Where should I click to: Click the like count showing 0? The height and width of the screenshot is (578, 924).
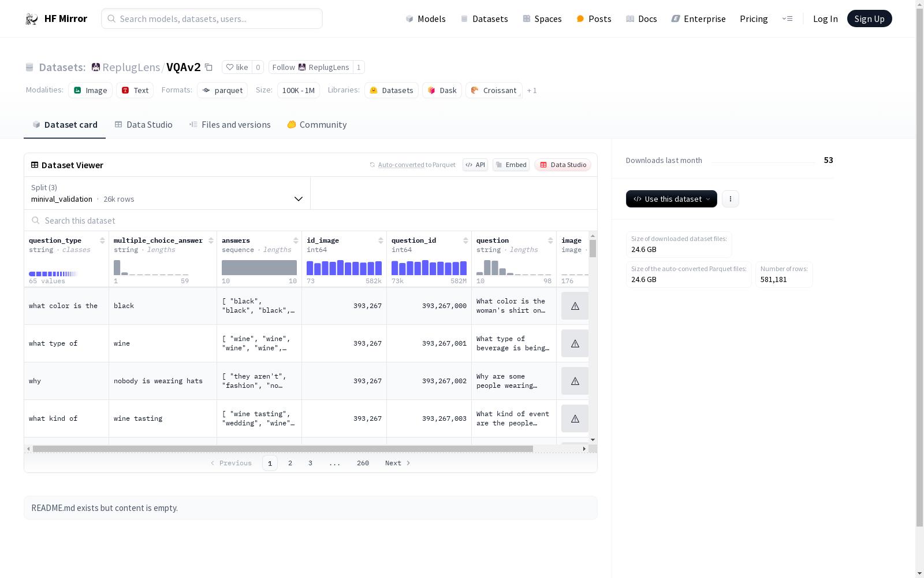click(x=258, y=67)
